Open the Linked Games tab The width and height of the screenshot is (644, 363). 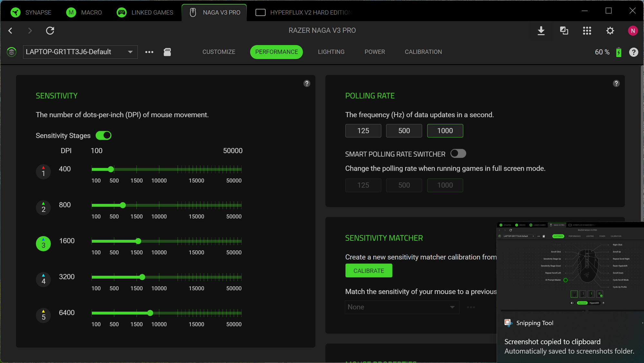(145, 13)
